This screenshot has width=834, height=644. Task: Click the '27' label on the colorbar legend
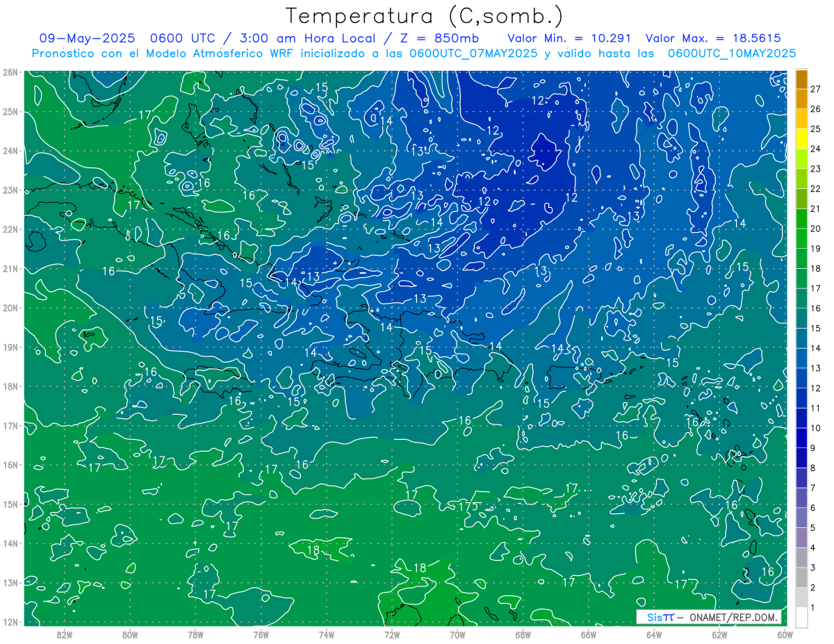(816, 89)
